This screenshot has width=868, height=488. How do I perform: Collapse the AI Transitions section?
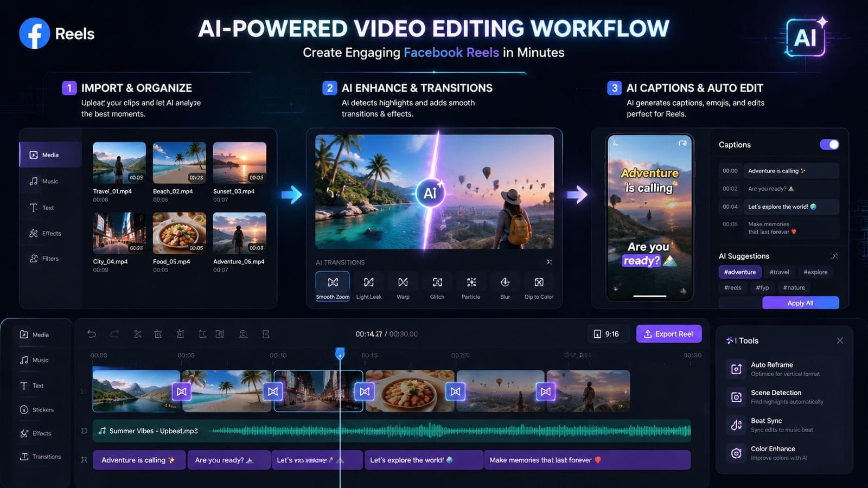549,262
